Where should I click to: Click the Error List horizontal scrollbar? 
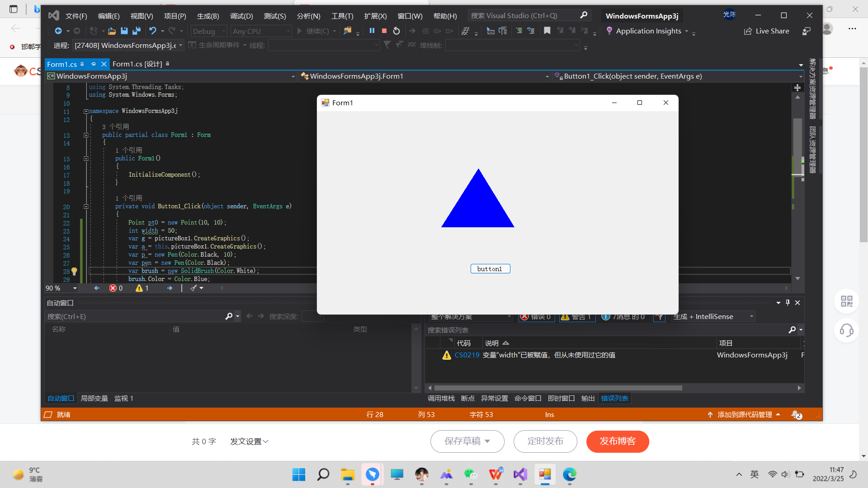click(558, 388)
